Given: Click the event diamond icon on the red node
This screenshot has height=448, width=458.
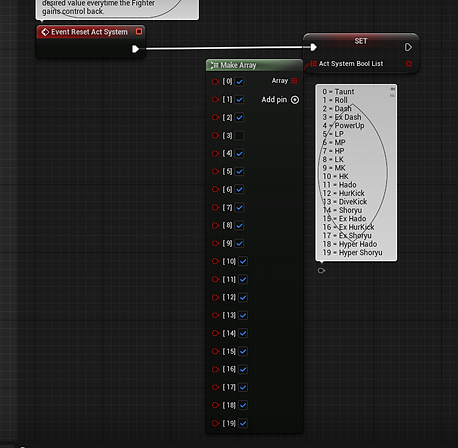Looking at the screenshot, I should coord(45,32).
